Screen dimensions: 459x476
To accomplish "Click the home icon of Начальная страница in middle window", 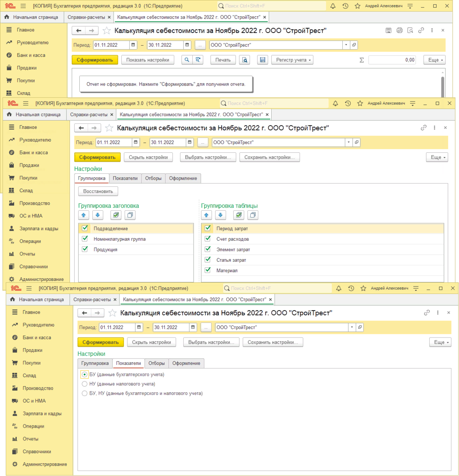I will tap(10, 114).
